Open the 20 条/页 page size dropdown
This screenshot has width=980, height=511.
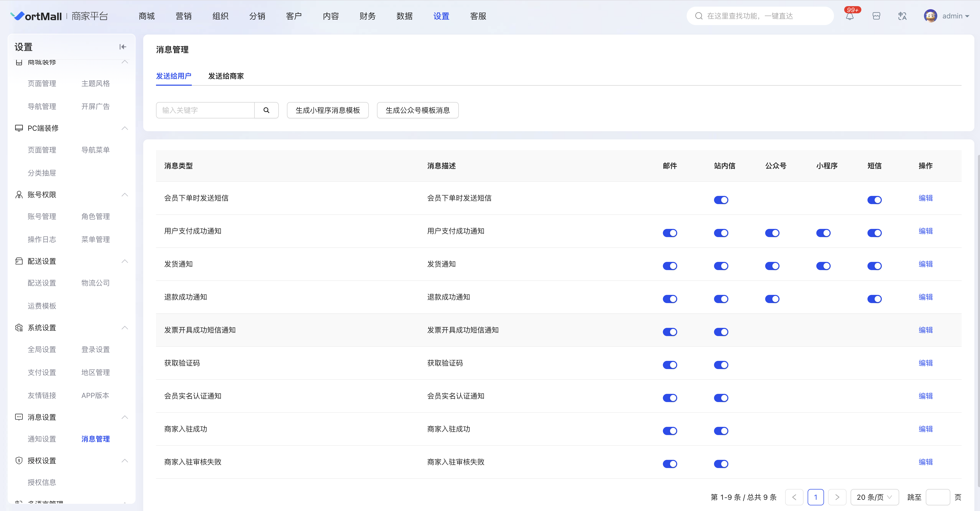click(x=874, y=497)
